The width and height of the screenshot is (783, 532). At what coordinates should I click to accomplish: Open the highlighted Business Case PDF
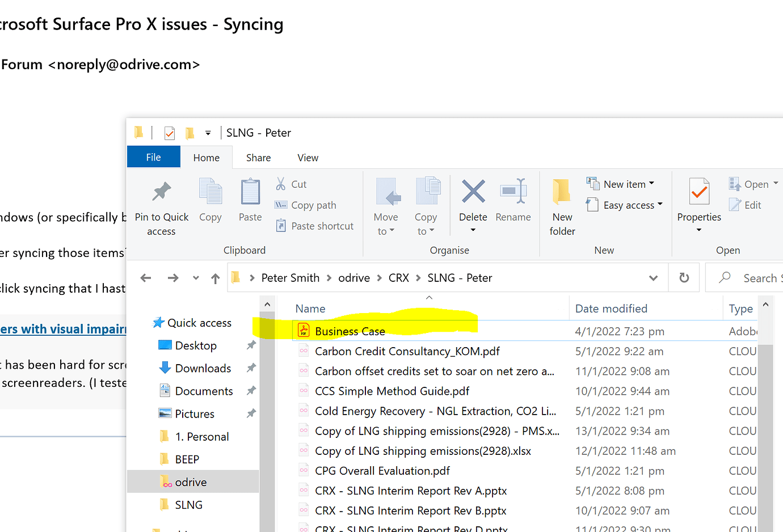click(350, 331)
